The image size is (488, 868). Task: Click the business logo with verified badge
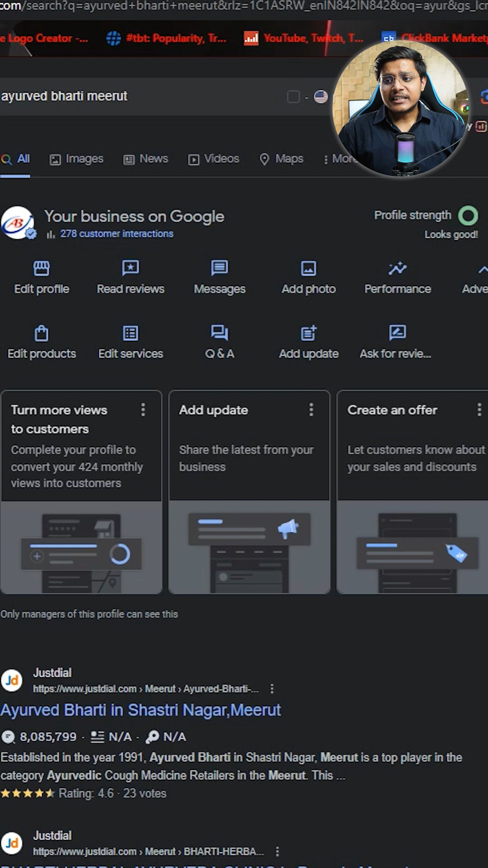(18, 223)
